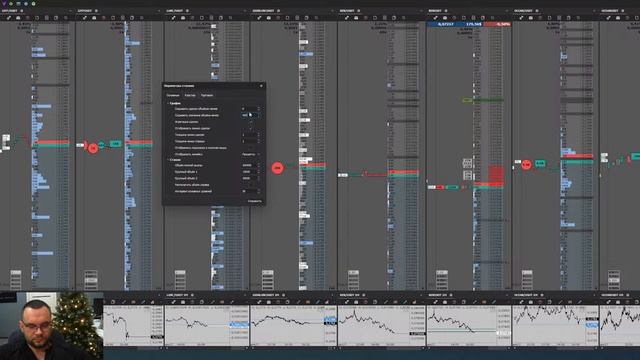The width and height of the screenshot is (640, 360).
Task: Open the last mini chart in bottom row
Action: coord(620,326)
